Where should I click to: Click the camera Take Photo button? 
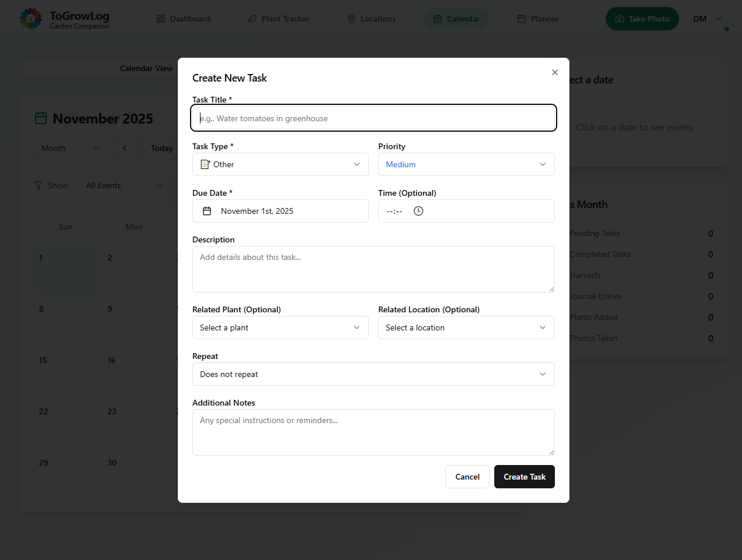pos(642,19)
